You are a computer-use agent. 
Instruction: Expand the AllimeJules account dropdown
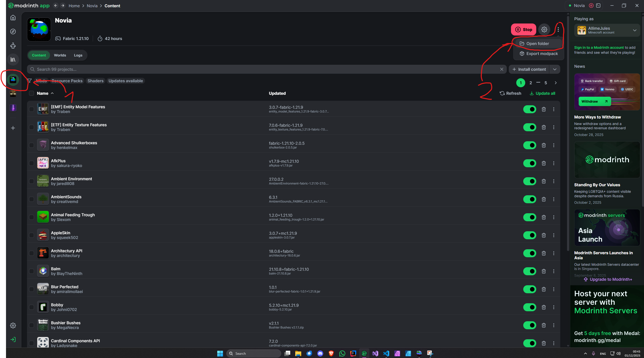634,30
